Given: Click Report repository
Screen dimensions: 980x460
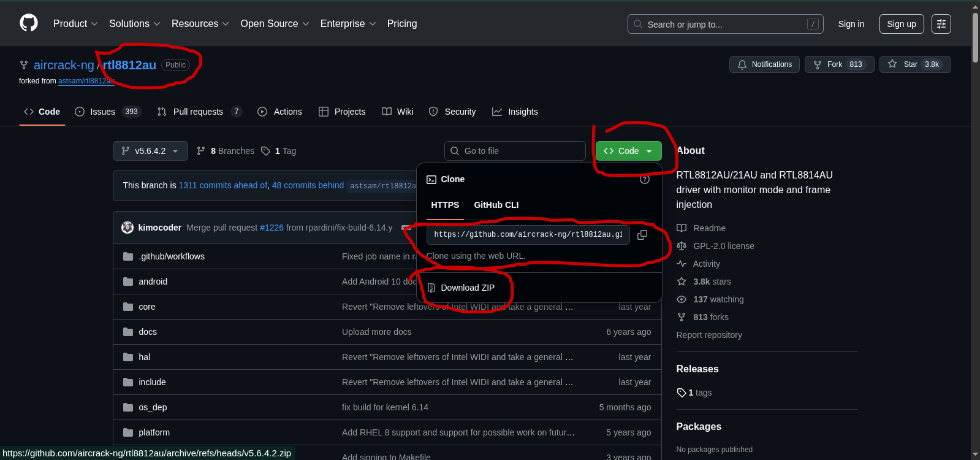Looking at the screenshot, I should click(709, 335).
